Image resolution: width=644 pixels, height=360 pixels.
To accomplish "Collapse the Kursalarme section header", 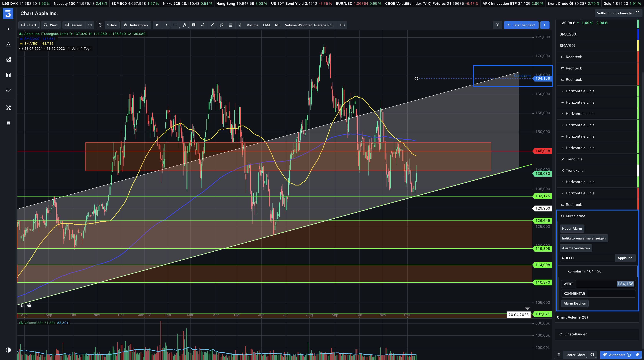I will coord(597,216).
